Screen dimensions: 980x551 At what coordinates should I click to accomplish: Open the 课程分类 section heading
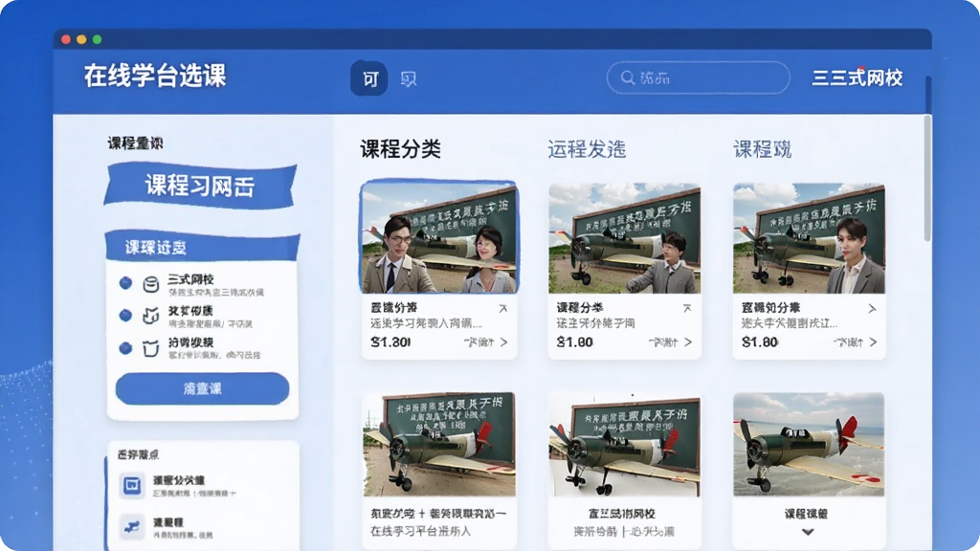click(401, 149)
